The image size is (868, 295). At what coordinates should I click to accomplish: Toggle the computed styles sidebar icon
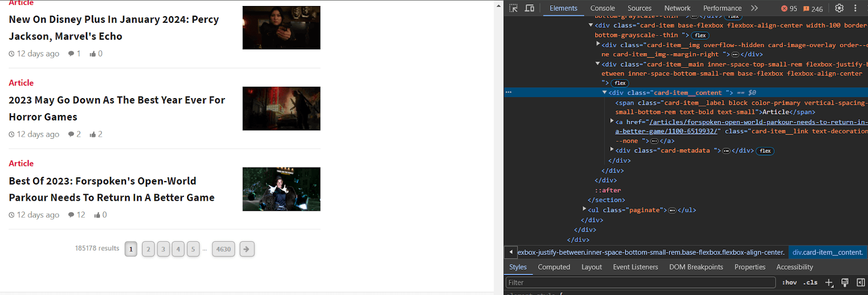point(860,283)
